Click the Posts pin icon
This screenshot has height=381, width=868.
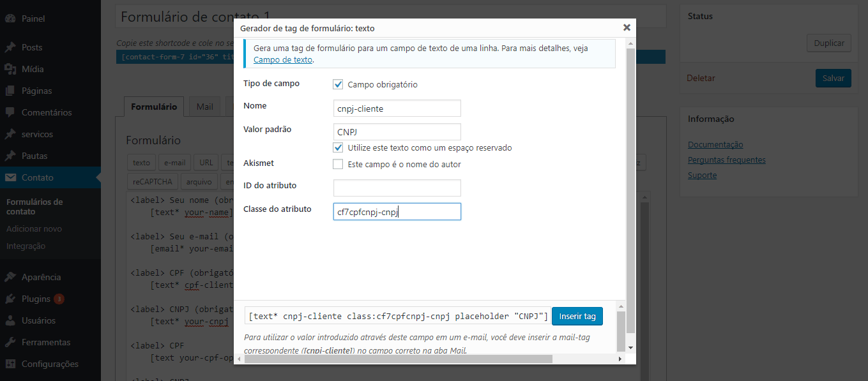click(x=10, y=47)
